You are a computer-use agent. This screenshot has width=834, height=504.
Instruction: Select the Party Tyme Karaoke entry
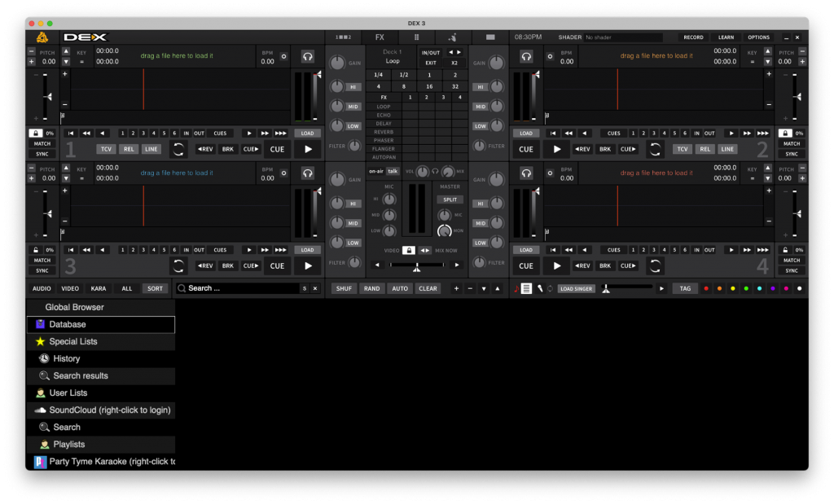100,462
